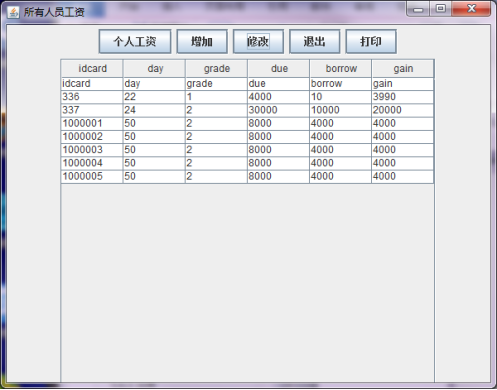Click the borrow column header
This screenshot has height=390, width=497.
[341, 69]
